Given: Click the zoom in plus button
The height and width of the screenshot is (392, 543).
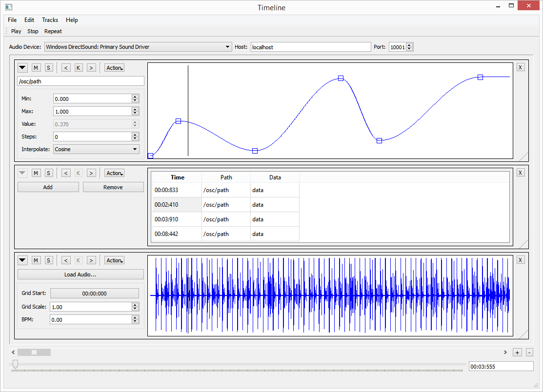Looking at the screenshot, I should pos(518,353).
